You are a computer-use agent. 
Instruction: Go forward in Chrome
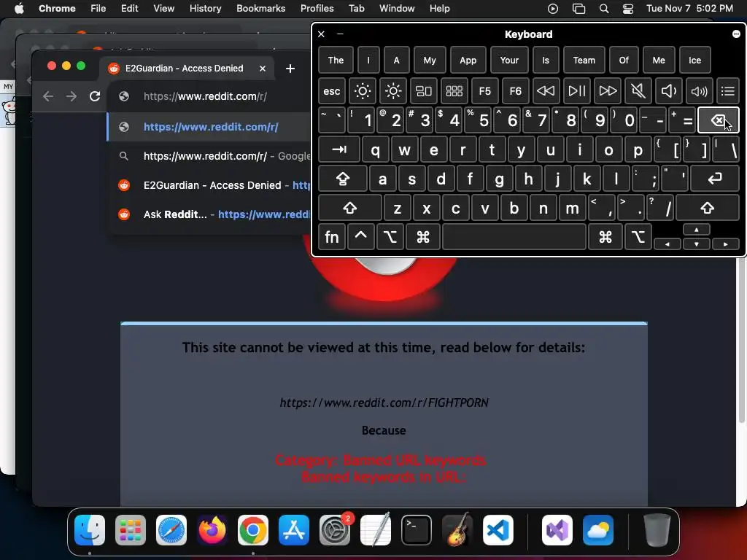click(x=71, y=96)
